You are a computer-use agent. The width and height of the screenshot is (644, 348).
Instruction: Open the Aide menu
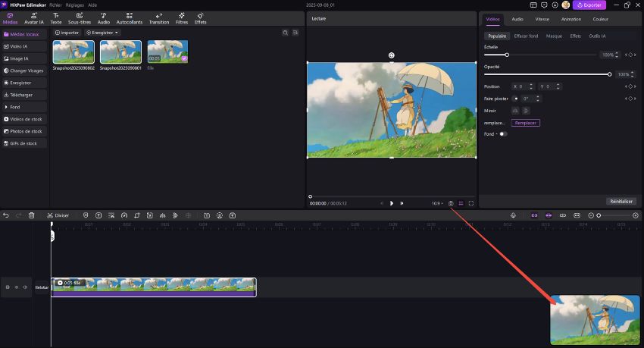pos(92,5)
